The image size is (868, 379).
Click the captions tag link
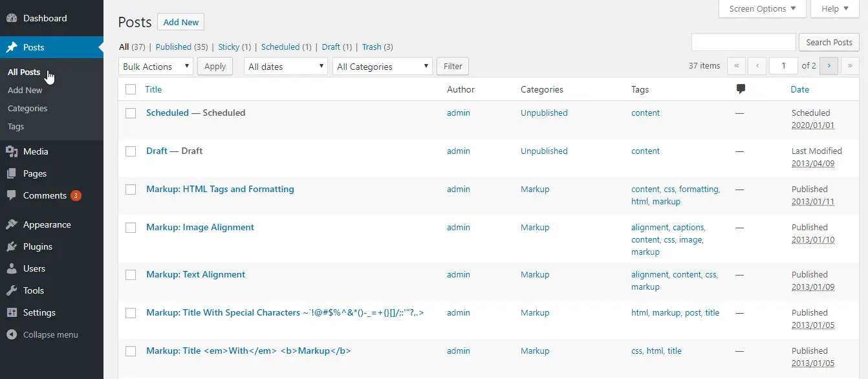click(688, 227)
